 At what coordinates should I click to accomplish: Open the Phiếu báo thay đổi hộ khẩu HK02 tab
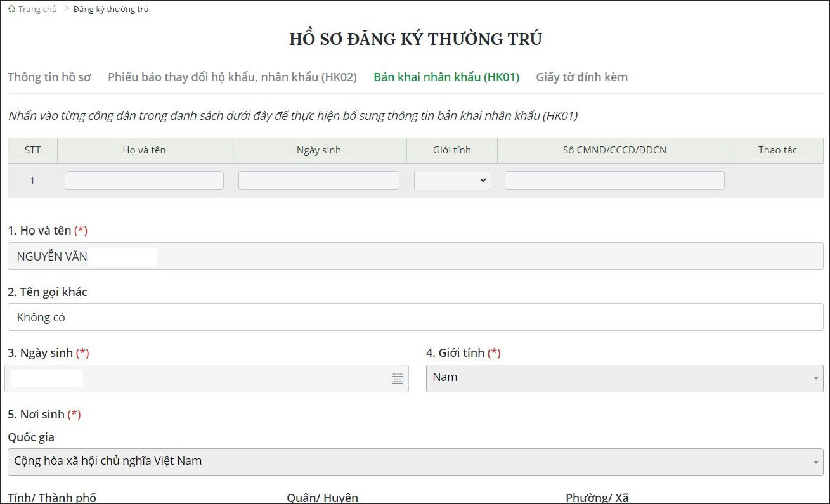(x=232, y=77)
